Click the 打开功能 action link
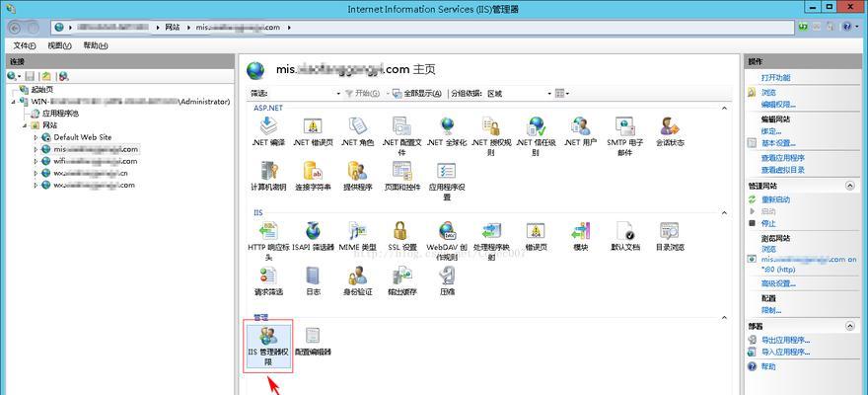Screen dimensions: 868x395 click(x=775, y=78)
